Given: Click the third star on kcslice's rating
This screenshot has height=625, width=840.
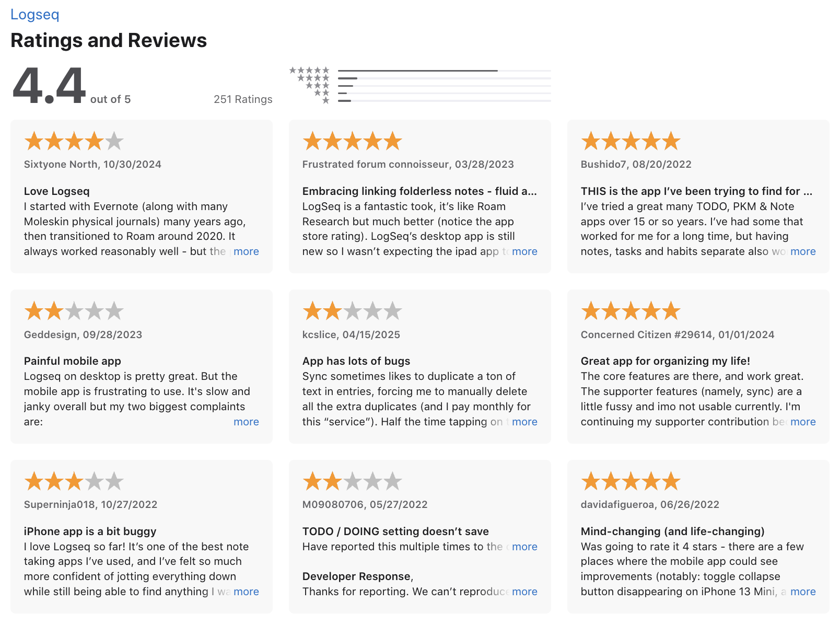Looking at the screenshot, I should [352, 310].
